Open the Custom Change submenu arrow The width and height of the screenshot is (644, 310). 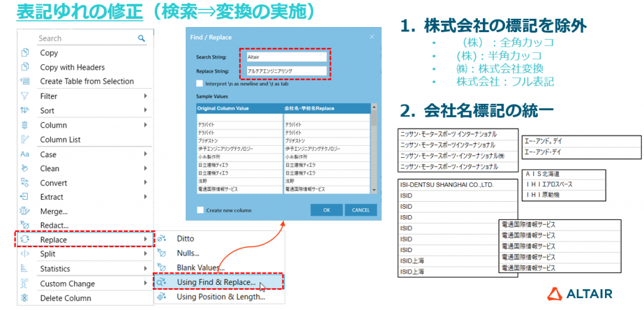pos(145,284)
